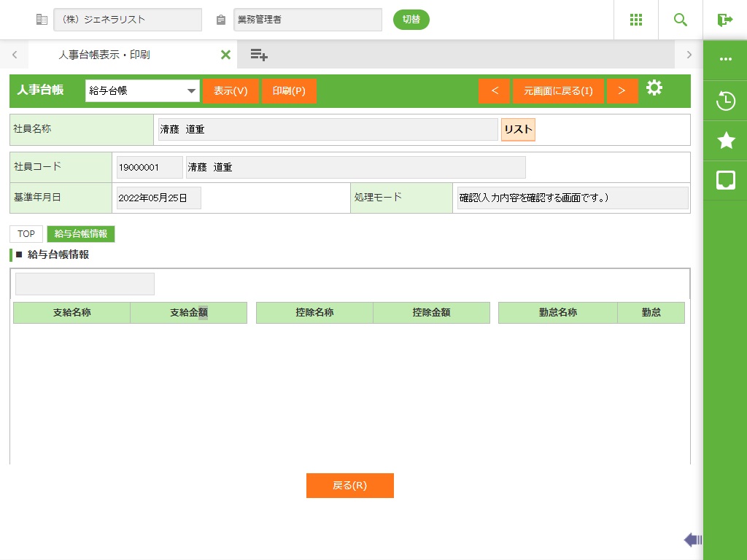Add a new tab with the plus-list icon
The image size is (747, 560).
pos(259,55)
